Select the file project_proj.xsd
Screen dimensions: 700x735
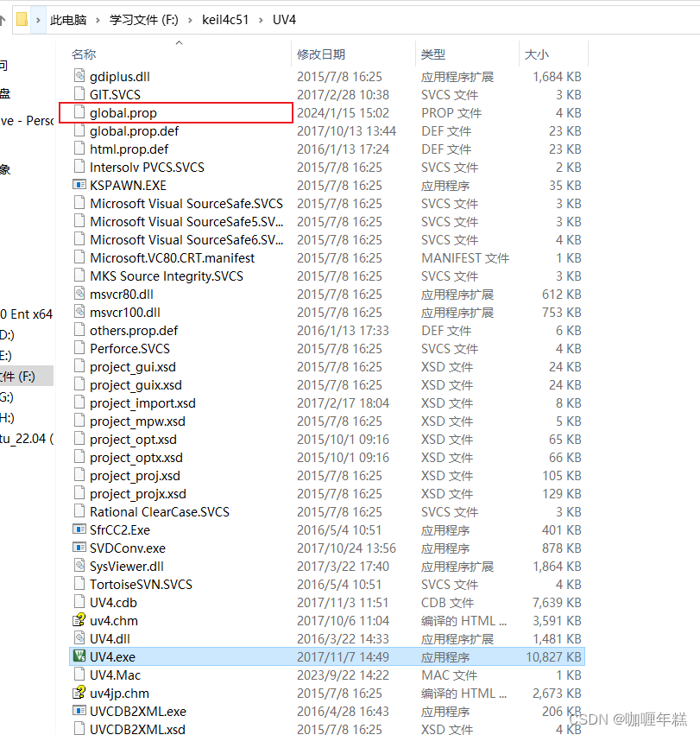135,476
